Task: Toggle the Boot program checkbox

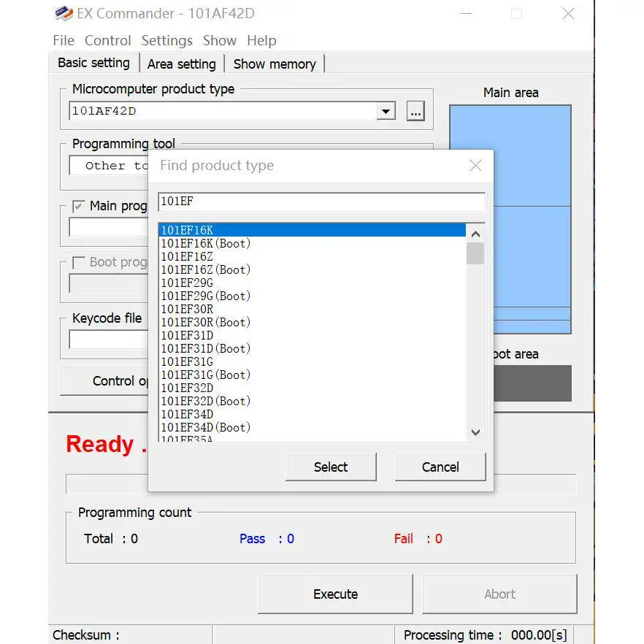Action: (78, 262)
